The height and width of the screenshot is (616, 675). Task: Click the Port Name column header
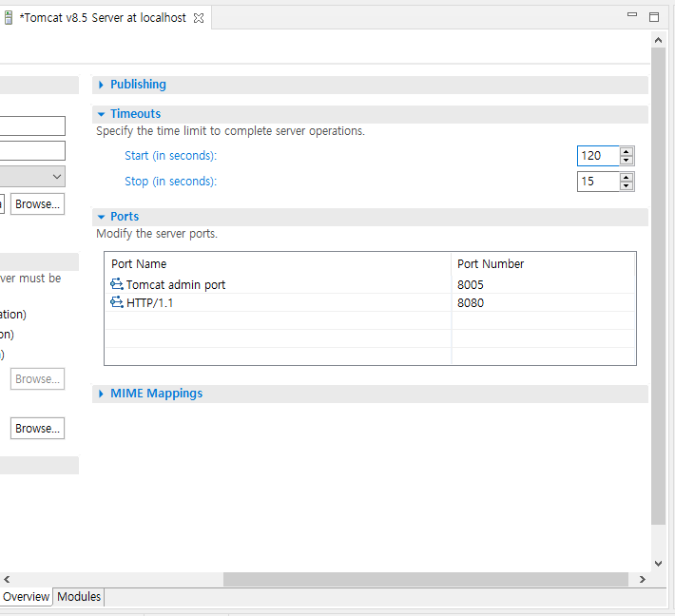coord(279,264)
